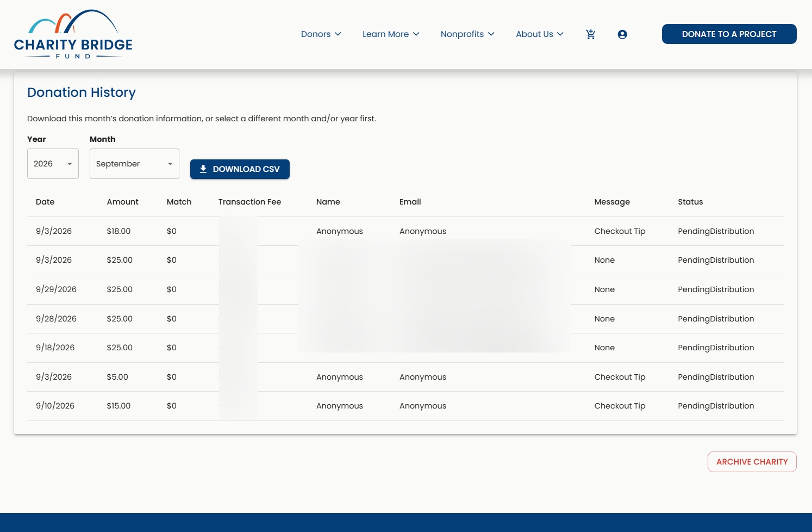This screenshot has height=532, width=812.
Task: Select the Date column header
Action: [x=45, y=202]
